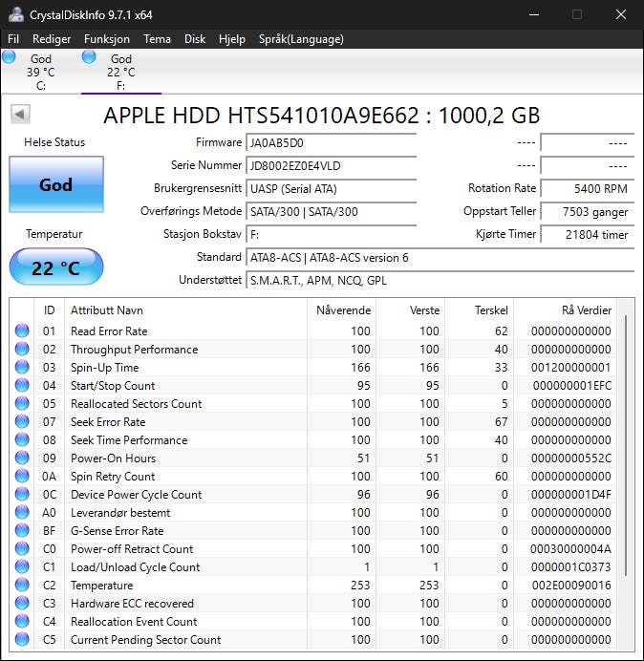Viewport: 644px width, 661px height.
Task: Open the Språk(Language) menu
Action: 301,39
